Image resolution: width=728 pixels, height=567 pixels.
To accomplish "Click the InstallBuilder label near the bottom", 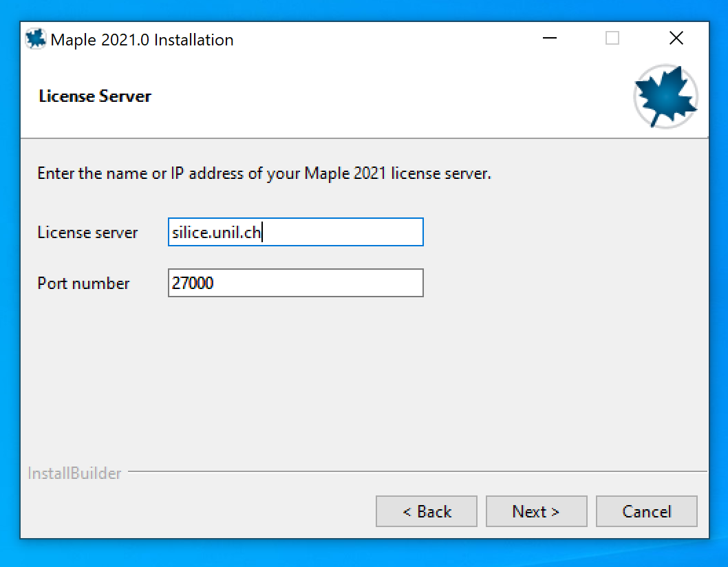I will click(74, 473).
